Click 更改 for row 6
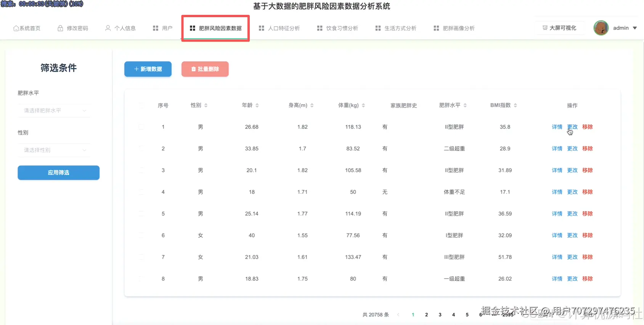Screen dimensions: 644x325 (572, 236)
